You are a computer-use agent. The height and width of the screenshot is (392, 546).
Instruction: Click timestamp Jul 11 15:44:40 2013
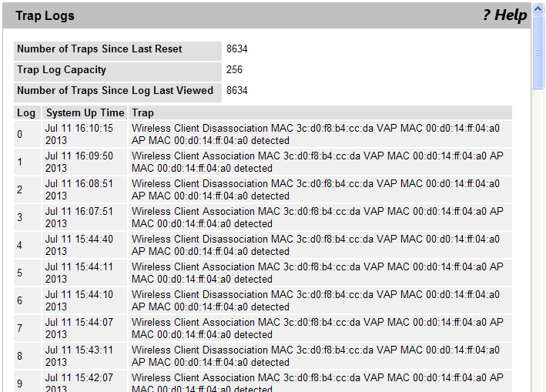[79, 245]
